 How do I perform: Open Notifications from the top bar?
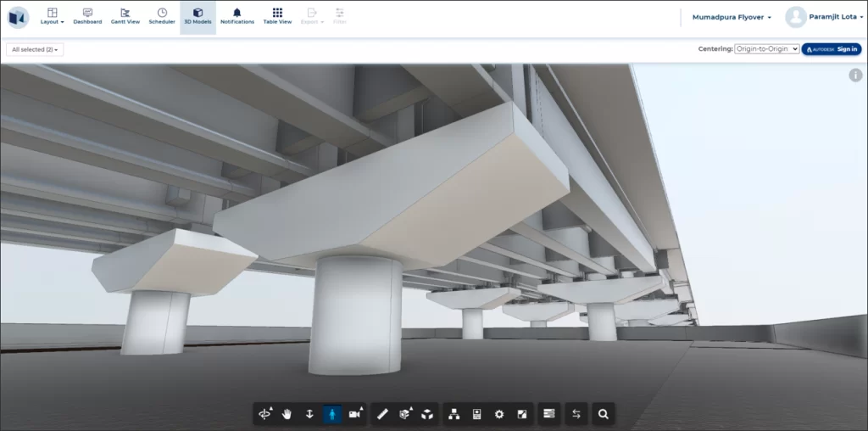coord(237,17)
